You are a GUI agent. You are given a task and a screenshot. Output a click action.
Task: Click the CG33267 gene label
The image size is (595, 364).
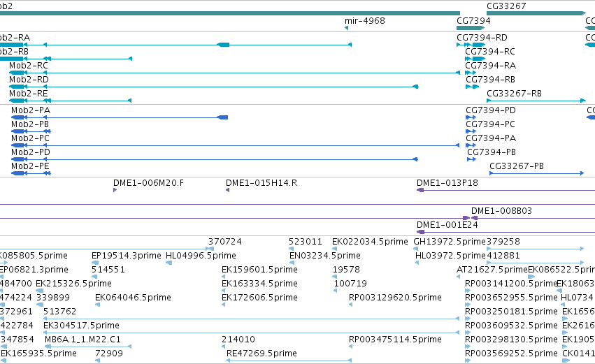(x=506, y=6)
